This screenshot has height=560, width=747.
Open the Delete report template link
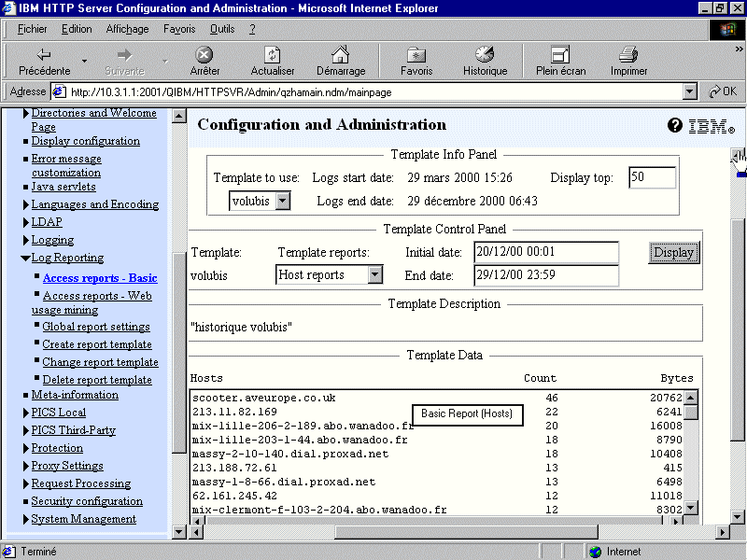click(97, 380)
